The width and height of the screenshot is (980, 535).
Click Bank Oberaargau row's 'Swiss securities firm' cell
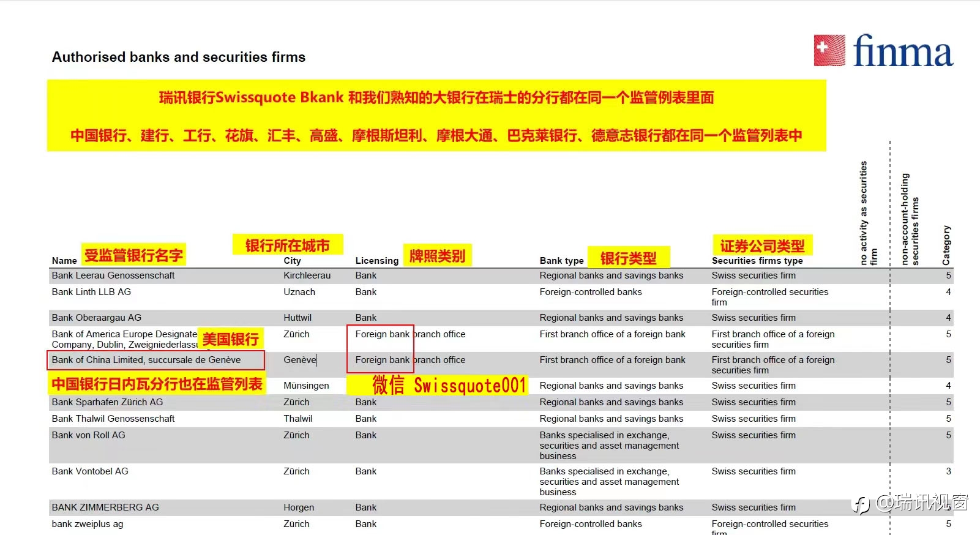point(754,318)
